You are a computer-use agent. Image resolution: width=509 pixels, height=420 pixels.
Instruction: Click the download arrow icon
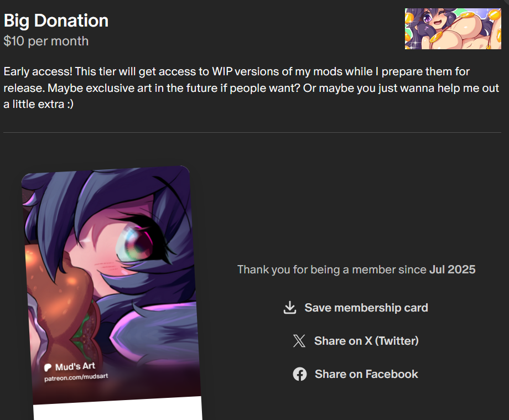tap(289, 308)
